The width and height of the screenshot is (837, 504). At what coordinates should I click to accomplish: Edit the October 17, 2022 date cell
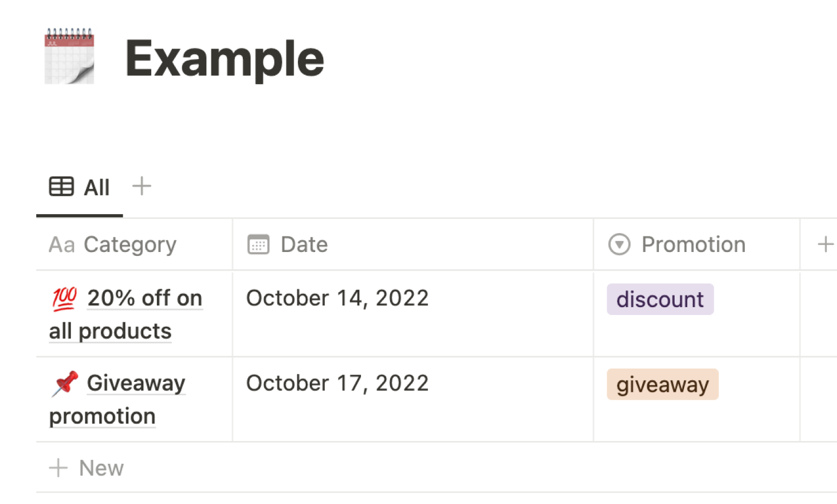[413, 400]
